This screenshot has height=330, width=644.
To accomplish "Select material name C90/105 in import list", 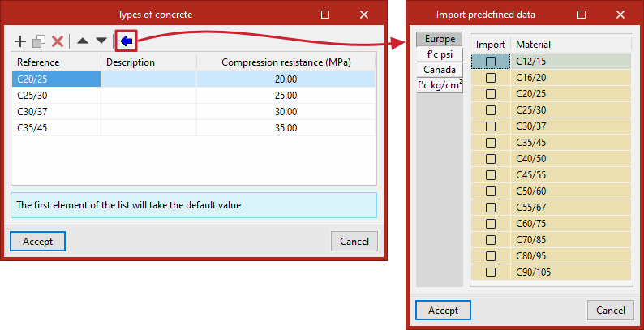I will coord(571,272).
